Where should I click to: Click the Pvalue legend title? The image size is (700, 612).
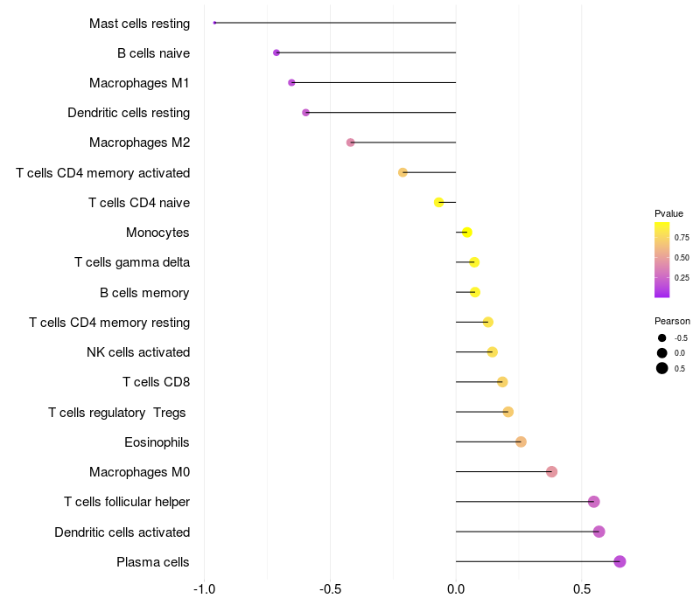[x=668, y=213]
